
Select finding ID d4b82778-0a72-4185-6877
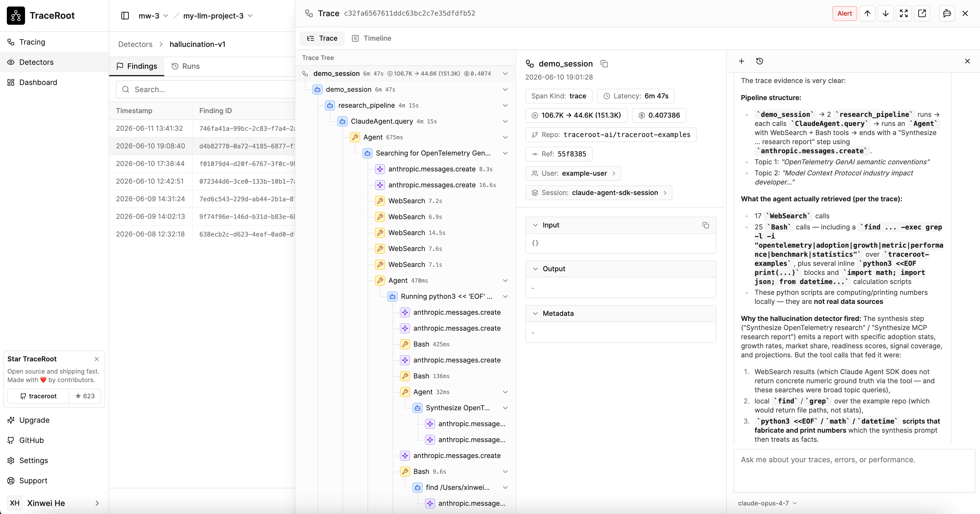[247, 146]
